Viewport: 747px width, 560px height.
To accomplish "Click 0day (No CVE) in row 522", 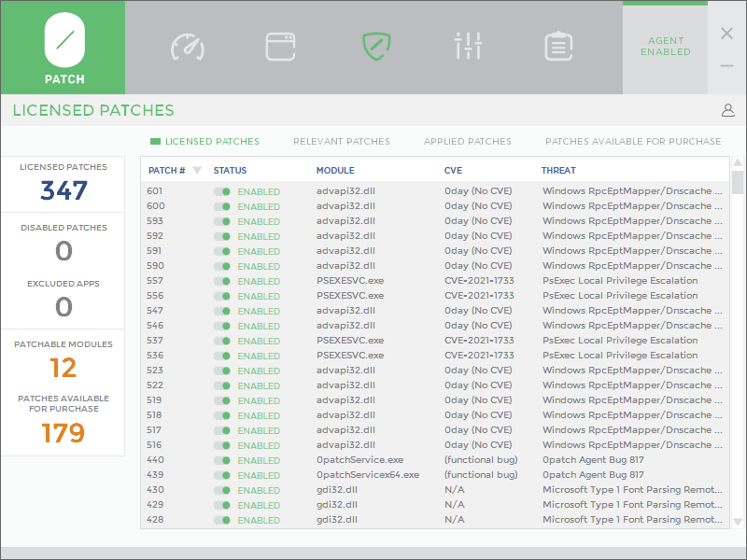I will pos(478,385).
